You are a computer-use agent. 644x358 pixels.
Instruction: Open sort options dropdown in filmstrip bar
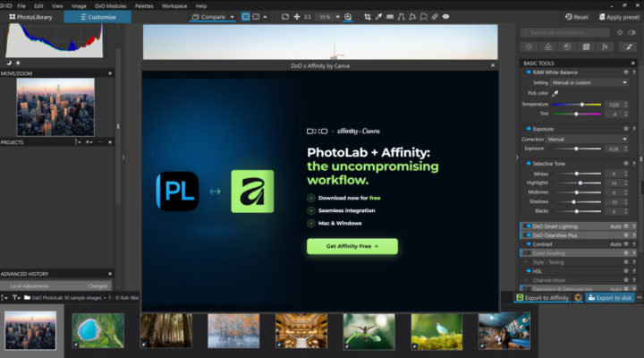(x=4, y=297)
